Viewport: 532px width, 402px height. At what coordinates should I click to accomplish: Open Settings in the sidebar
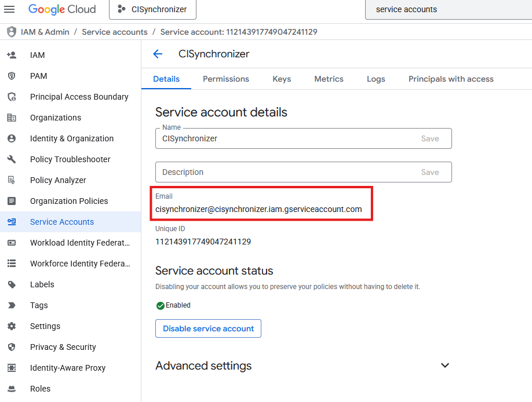[x=45, y=326]
